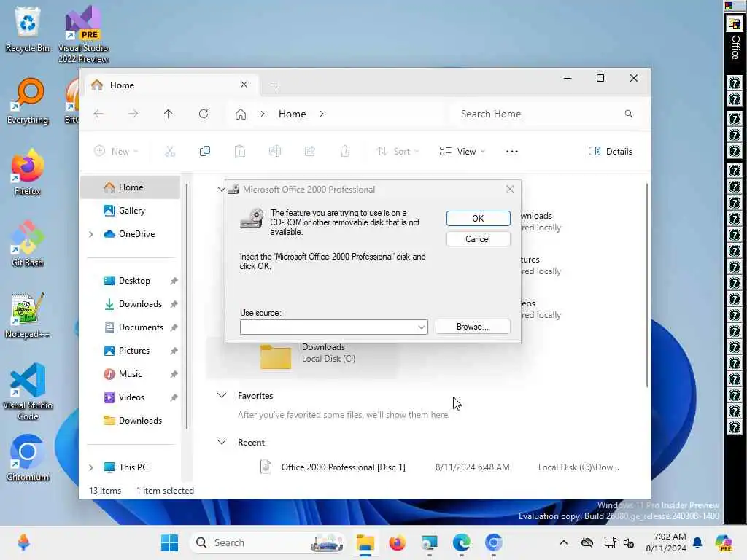Open Microsoft Edge from the taskbar

[x=461, y=542]
